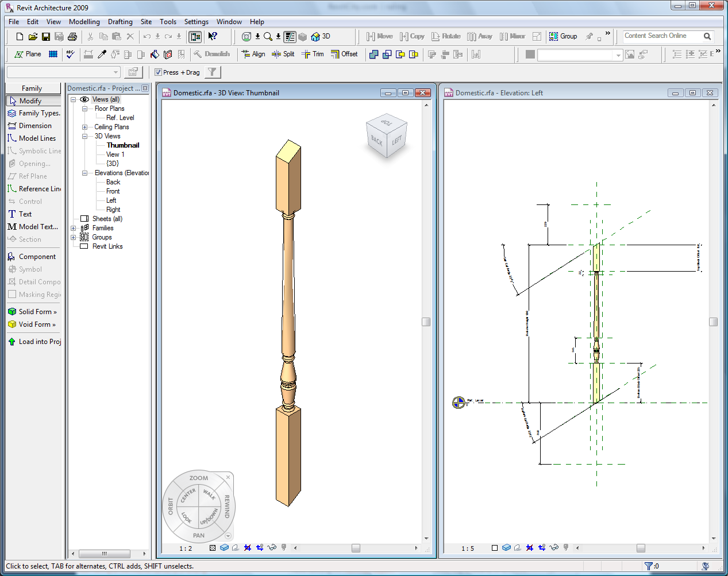Screen dimensions: 728x576
Task: Expand the Families tree node
Action: point(74,228)
